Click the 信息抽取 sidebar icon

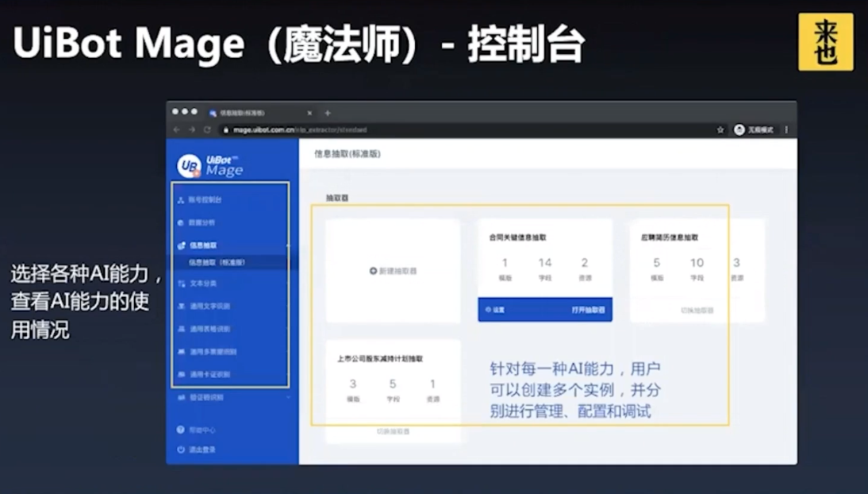181,245
